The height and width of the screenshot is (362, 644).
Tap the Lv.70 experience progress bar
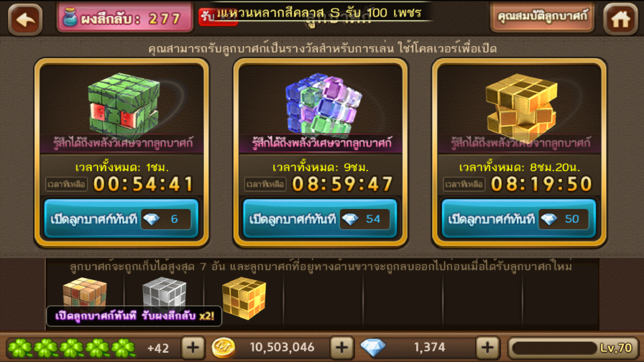[574, 348]
